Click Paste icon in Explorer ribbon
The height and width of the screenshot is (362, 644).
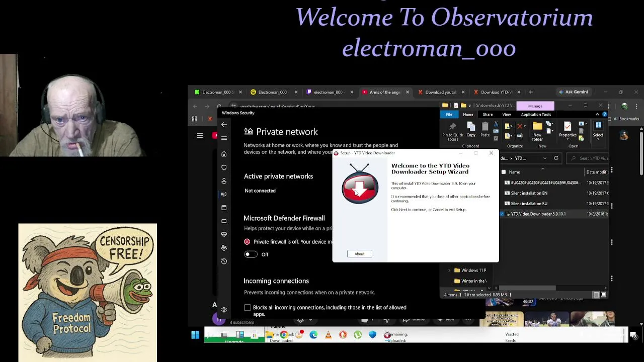coord(485,130)
